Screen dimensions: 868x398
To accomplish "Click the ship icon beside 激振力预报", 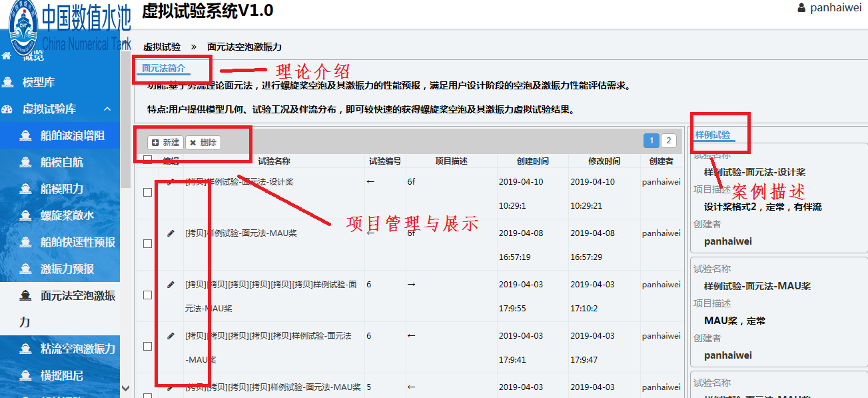I will (x=26, y=269).
